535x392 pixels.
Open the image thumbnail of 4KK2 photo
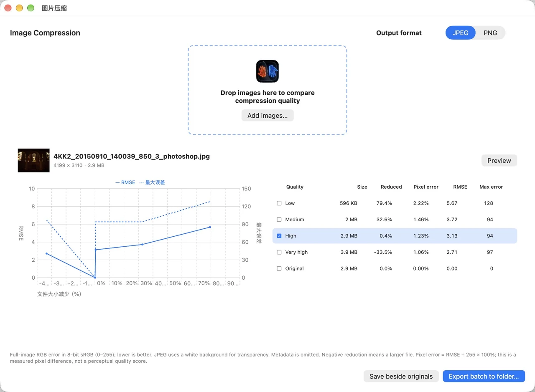33,161
